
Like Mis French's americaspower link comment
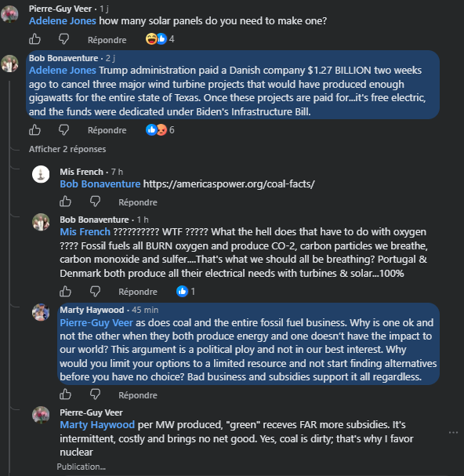tap(65, 202)
